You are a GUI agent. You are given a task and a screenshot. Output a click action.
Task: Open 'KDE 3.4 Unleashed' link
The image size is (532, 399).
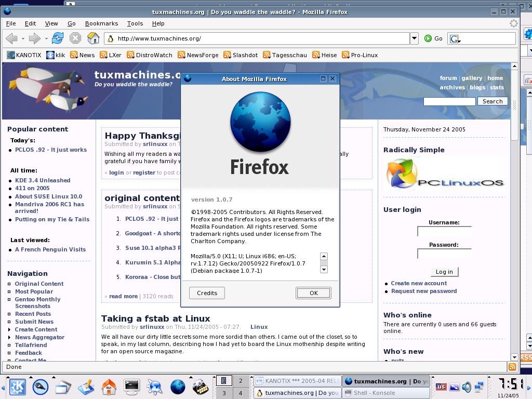point(43,180)
